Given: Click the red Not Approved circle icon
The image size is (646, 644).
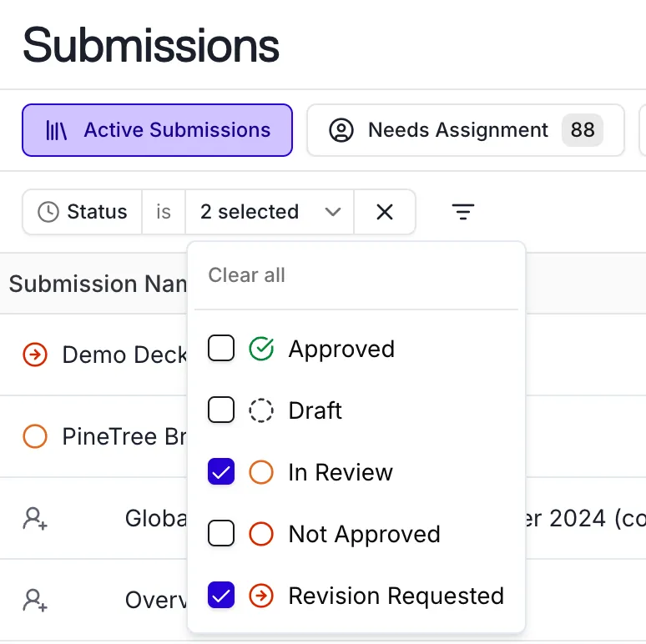Looking at the screenshot, I should point(261,534).
